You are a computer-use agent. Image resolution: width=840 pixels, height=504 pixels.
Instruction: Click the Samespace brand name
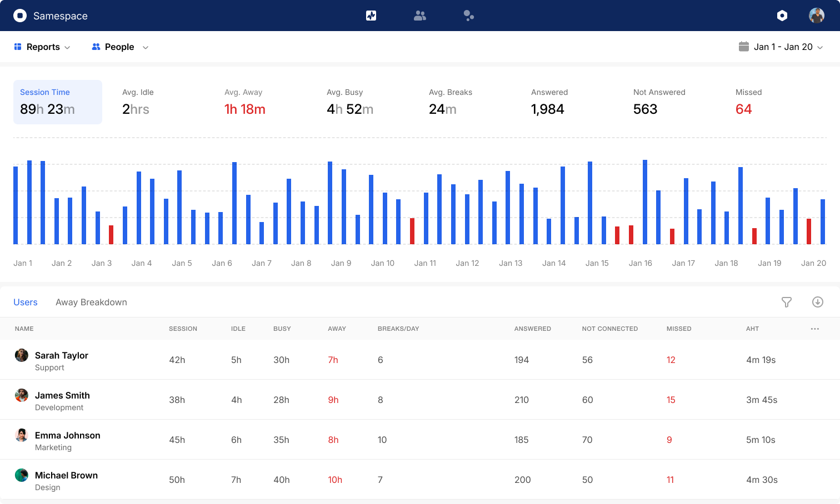coord(61,16)
